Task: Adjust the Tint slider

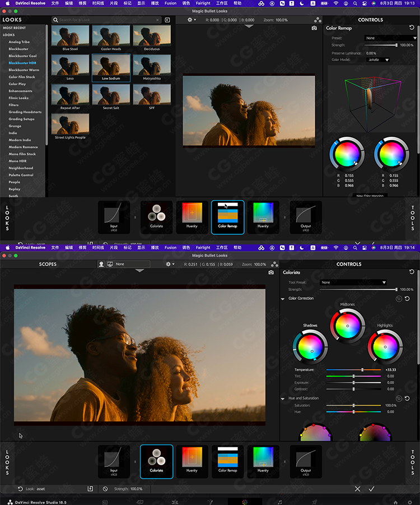Action: (x=353, y=376)
